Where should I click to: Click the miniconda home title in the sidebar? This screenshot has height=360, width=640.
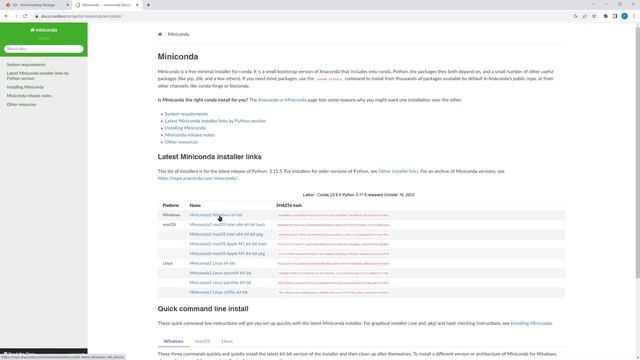[44, 30]
